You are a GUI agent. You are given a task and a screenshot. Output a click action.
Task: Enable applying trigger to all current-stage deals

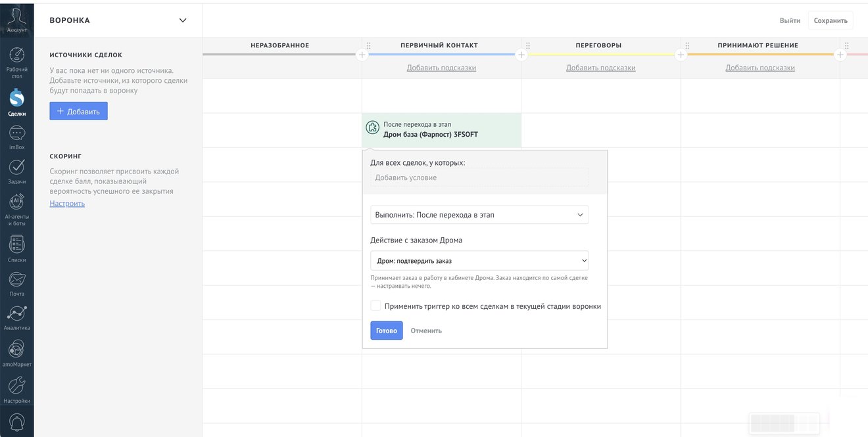point(375,306)
